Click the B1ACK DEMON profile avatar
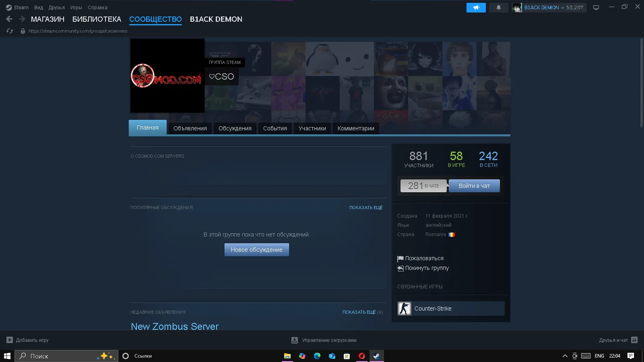The height and width of the screenshot is (362, 644). [x=517, y=8]
